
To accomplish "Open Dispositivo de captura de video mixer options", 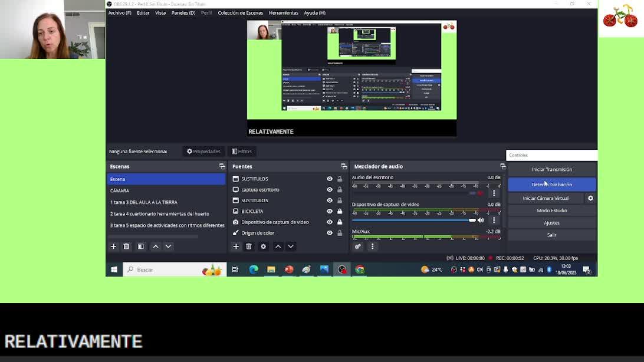I will click(494, 220).
